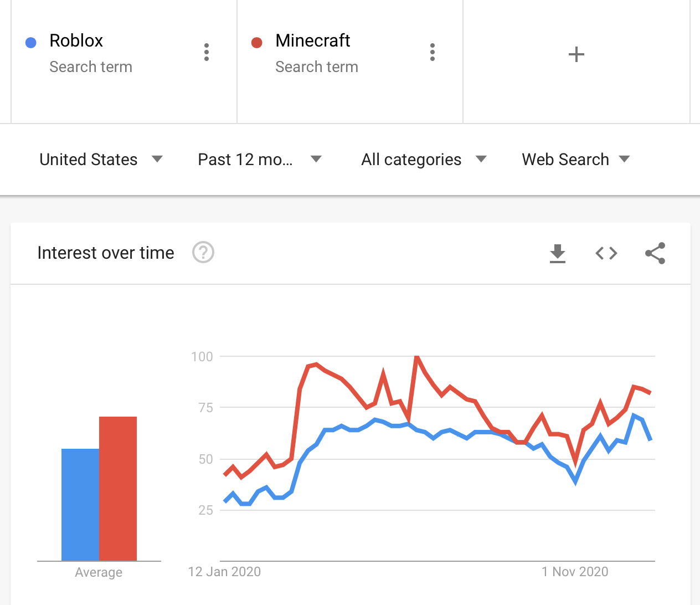This screenshot has width=700, height=605.
Task: Click the red Minecraft color dot
Action: [256, 43]
